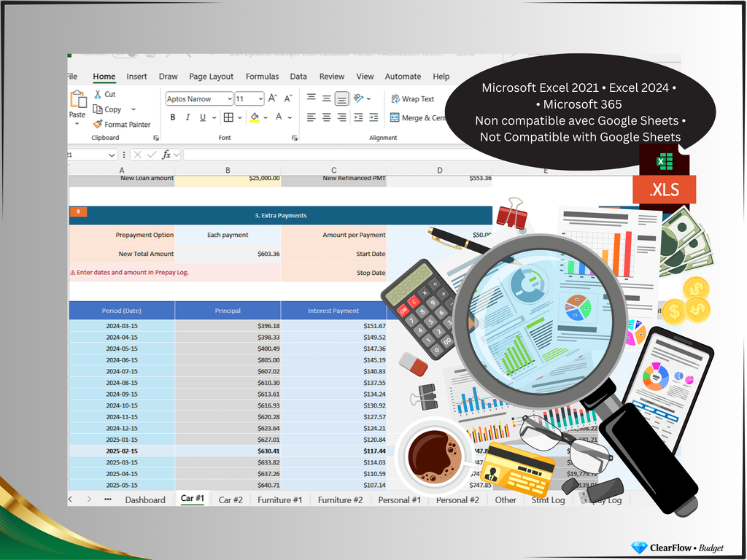Increase the font size with the larger A

(273, 98)
